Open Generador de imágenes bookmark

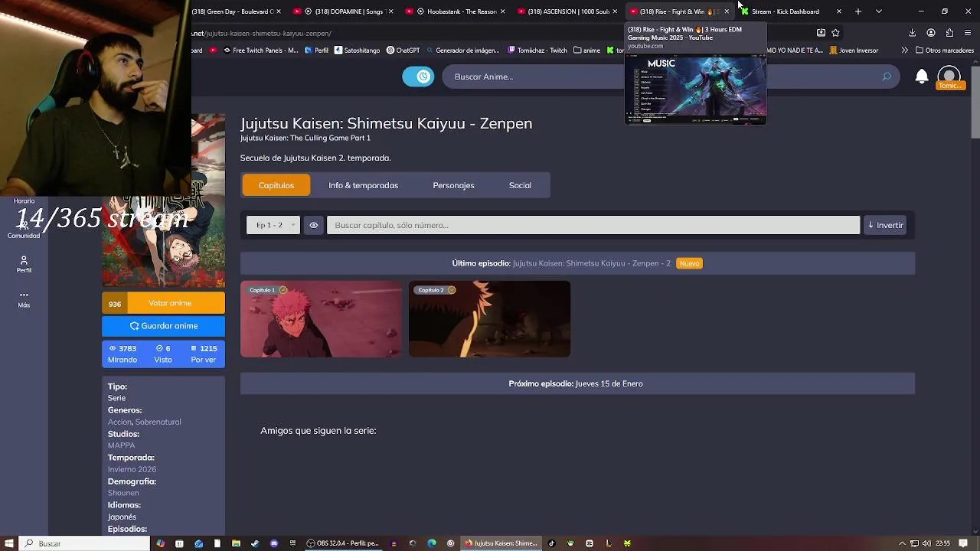coord(462,51)
